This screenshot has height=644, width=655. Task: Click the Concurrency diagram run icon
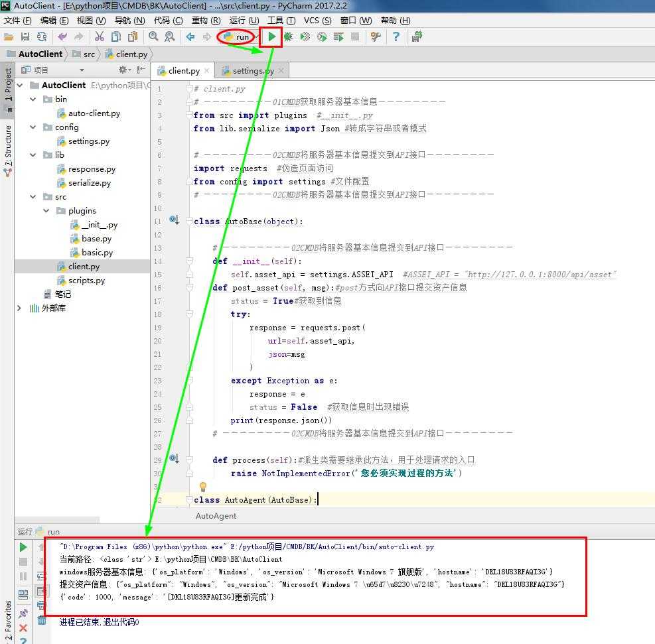pyautogui.click(x=338, y=36)
